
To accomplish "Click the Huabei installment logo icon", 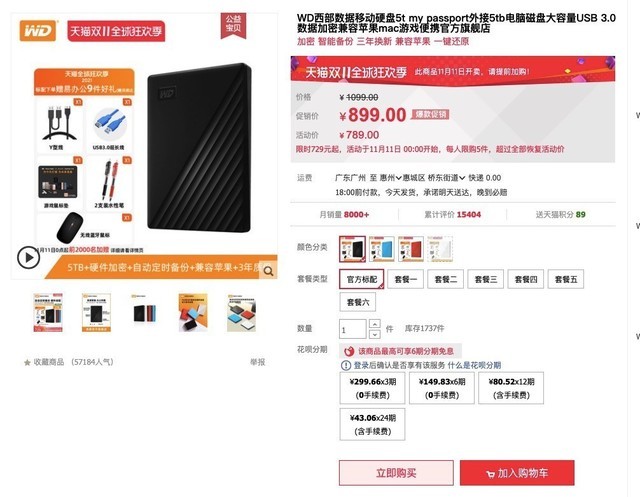I will pyautogui.click(x=349, y=351).
